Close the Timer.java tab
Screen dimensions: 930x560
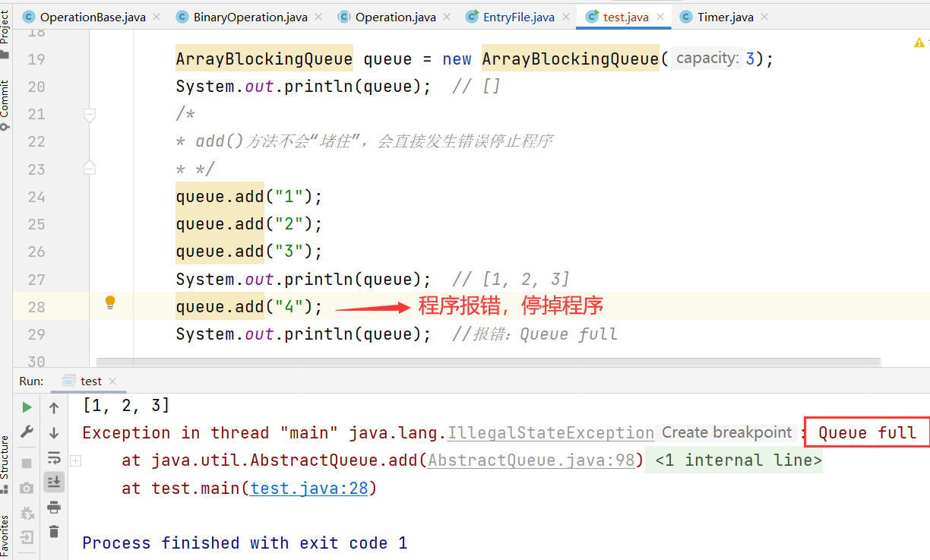pos(764,17)
